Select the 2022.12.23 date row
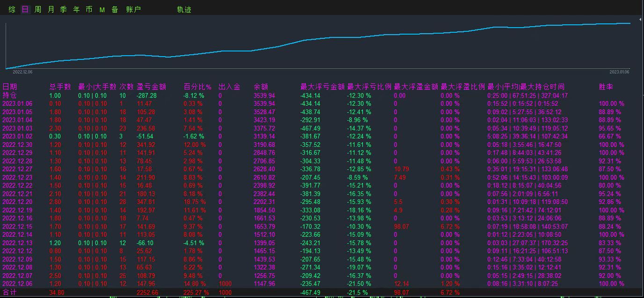 pos(17,177)
